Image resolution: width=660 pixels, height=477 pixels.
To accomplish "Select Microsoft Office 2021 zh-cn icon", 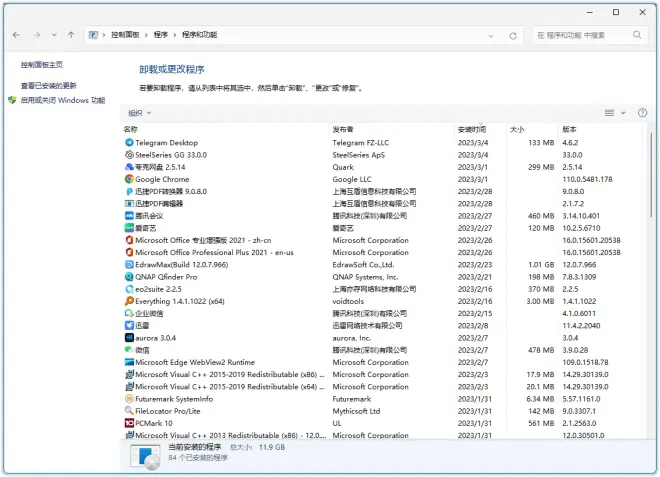I will tap(129, 240).
